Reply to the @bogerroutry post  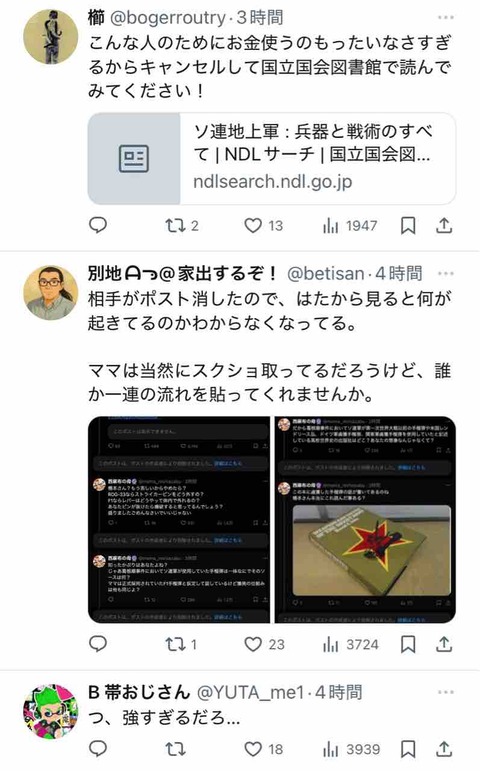click(x=98, y=225)
